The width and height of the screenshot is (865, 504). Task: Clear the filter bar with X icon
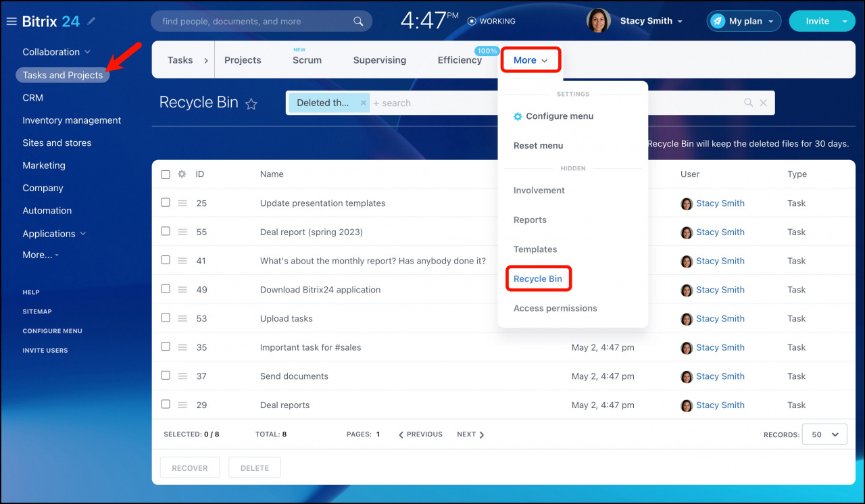[x=763, y=103]
